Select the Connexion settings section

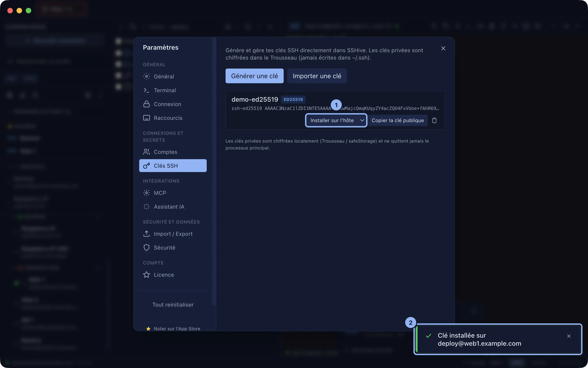click(173, 104)
